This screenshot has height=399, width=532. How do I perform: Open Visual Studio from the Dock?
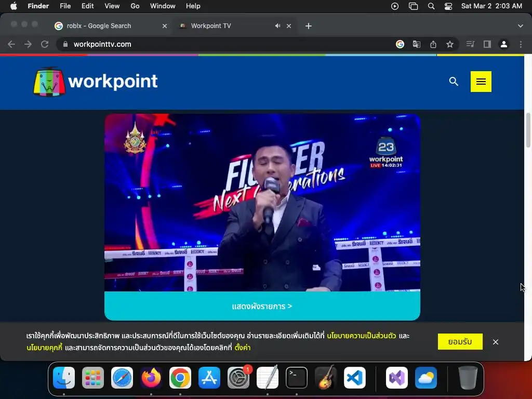pyautogui.click(x=396, y=378)
